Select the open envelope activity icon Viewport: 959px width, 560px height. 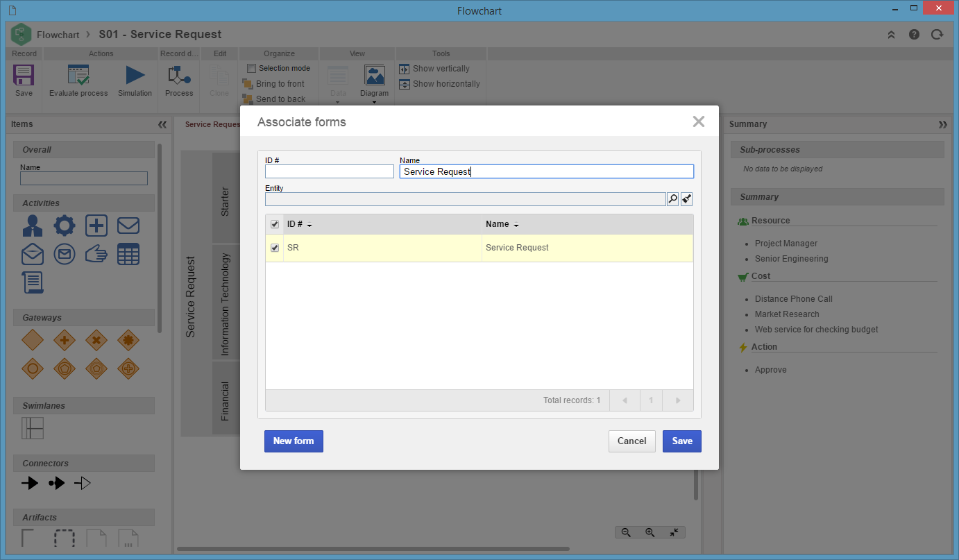click(33, 255)
